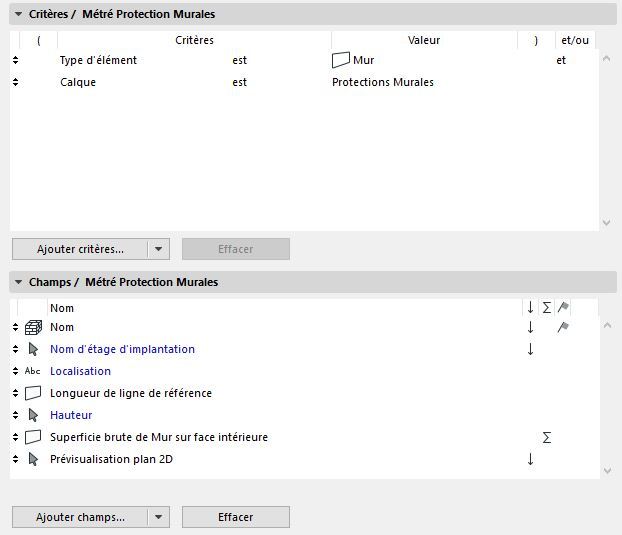Toggle the sum symbol on Superficie brute row

click(x=547, y=437)
